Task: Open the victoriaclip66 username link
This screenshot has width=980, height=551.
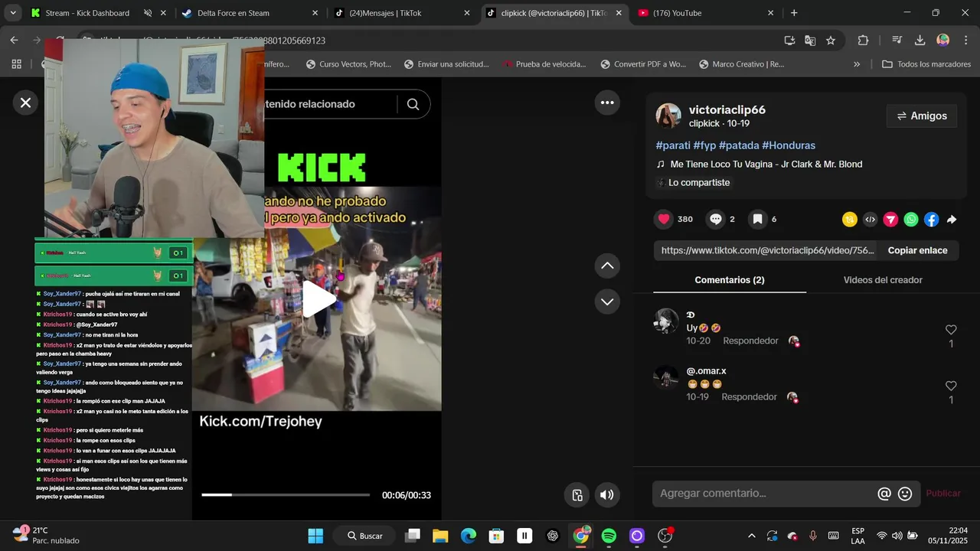Action: [x=727, y=109]
